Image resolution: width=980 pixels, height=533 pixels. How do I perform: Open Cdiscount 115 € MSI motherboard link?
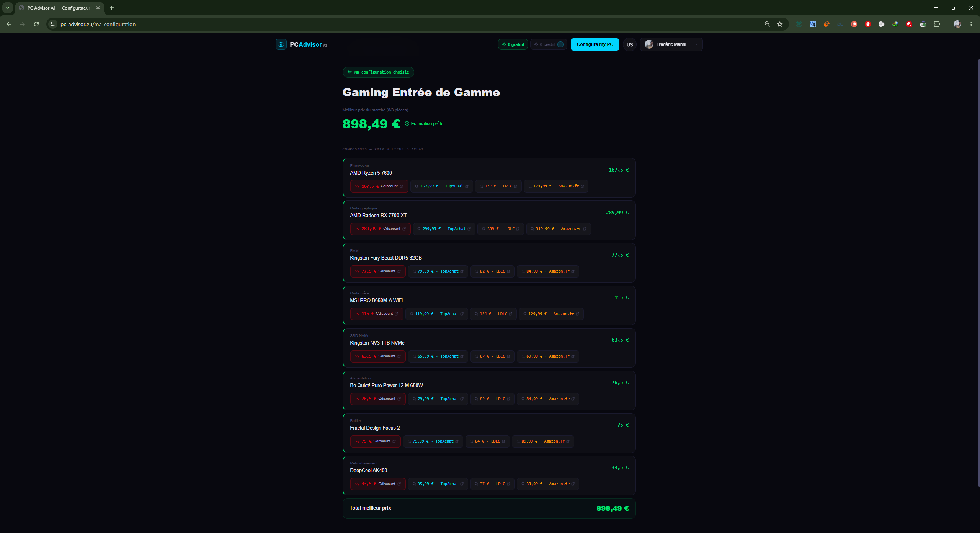point(377,314)
